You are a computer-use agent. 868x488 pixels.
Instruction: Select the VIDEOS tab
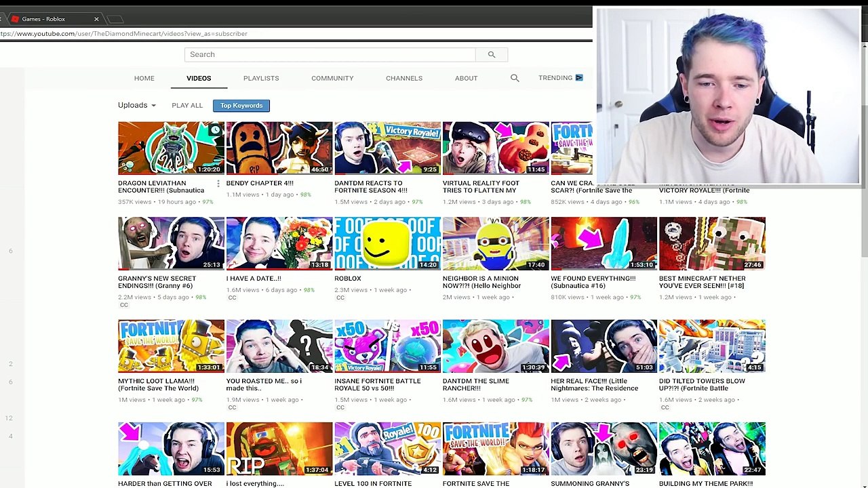coord(199,78)
